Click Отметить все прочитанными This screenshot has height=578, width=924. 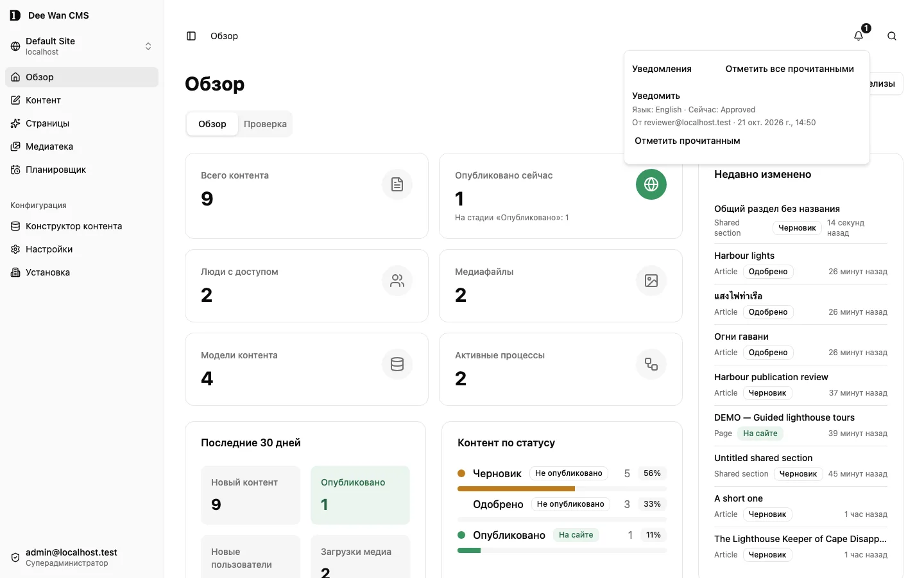click(x=789, y=69)
